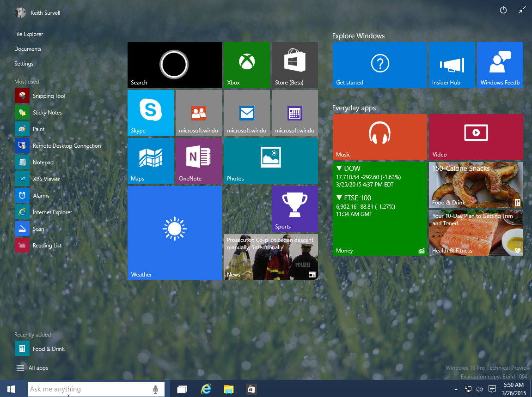
Task: Show All apps list
Action: click(32, 368)
